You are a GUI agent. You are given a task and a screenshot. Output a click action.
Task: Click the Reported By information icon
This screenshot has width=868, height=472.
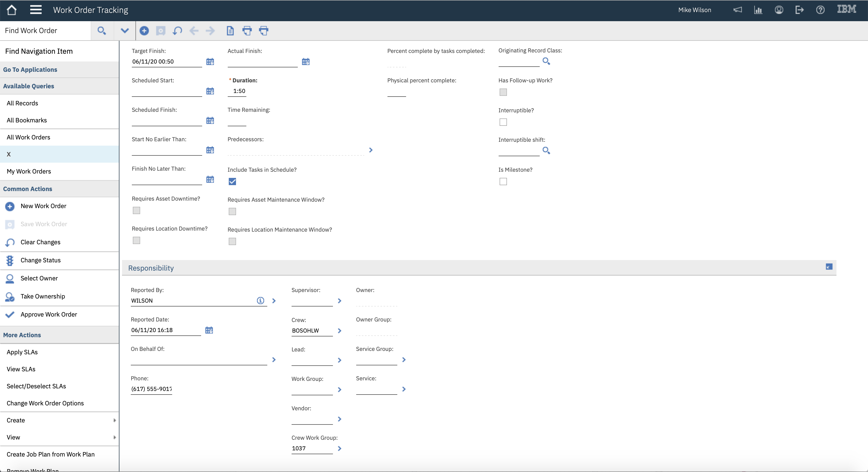tap(261, 301)
